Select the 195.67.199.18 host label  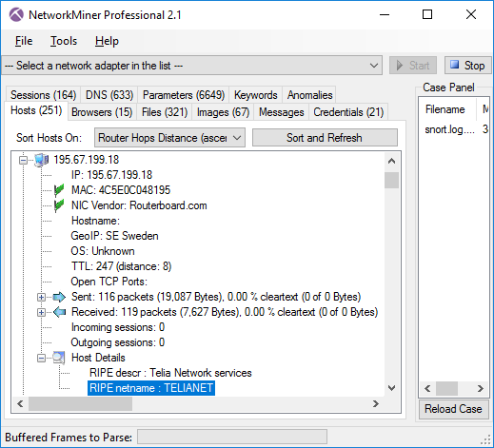(x=87, y=160)
